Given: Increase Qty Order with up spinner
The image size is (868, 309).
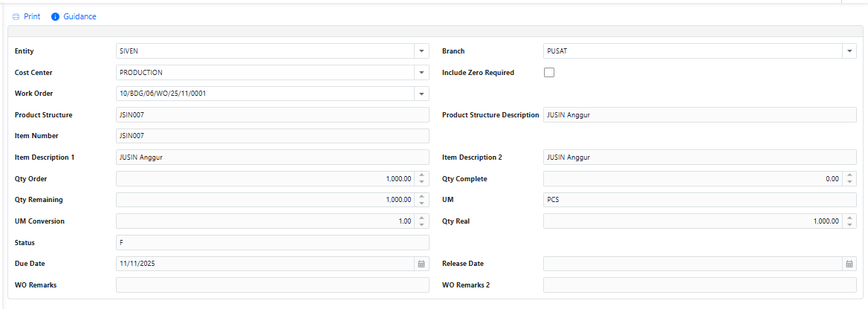Looking at the screenshot, I should tap(421, 175).
